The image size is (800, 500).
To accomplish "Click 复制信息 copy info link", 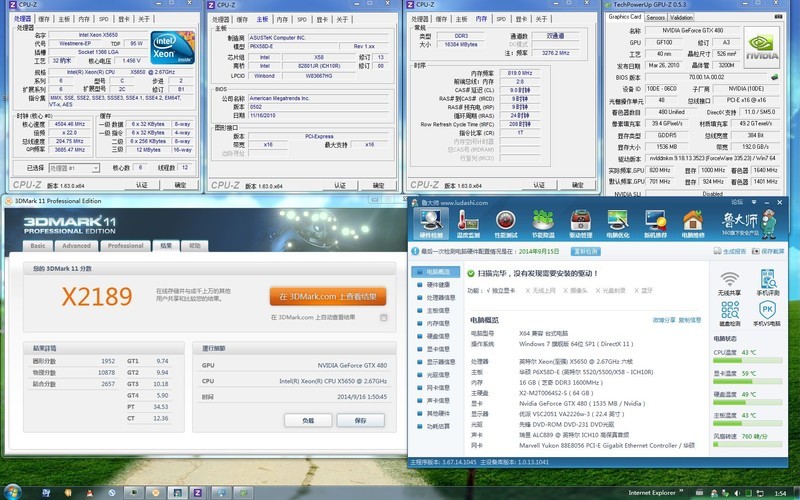I will (x=690, y=320).
